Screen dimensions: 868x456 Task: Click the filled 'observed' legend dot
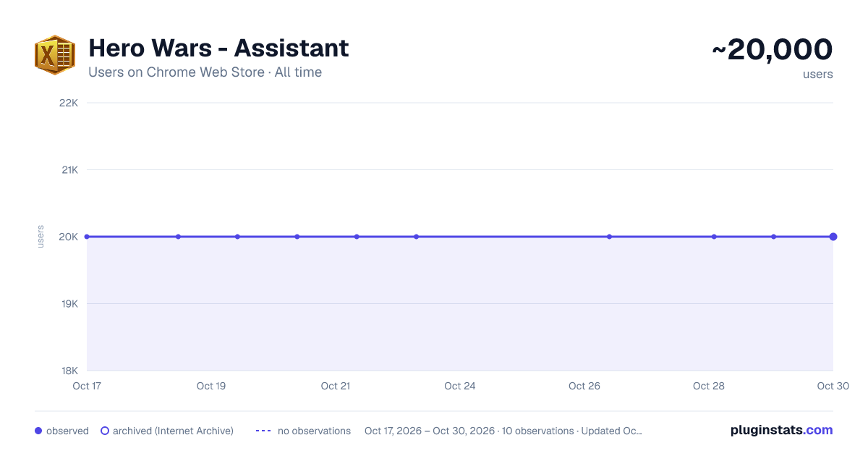click(38, 431)
